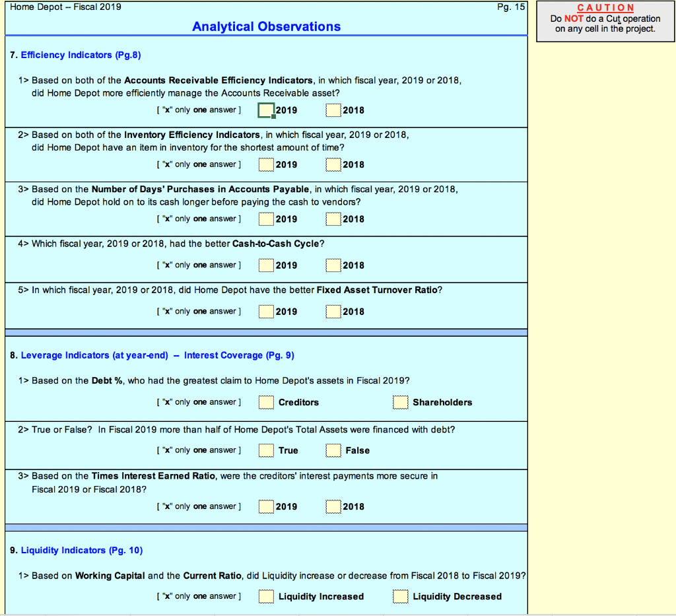
Task: Click the "7. Efficiency Indicators (Pg.8)" heading
Action: click(75, 55)
